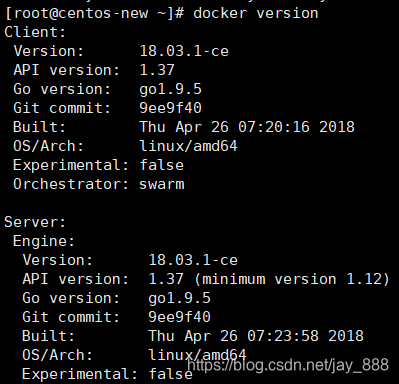Click the Client section's "OS/Arch:" label
399x384 pixels.
coord(48,146)
